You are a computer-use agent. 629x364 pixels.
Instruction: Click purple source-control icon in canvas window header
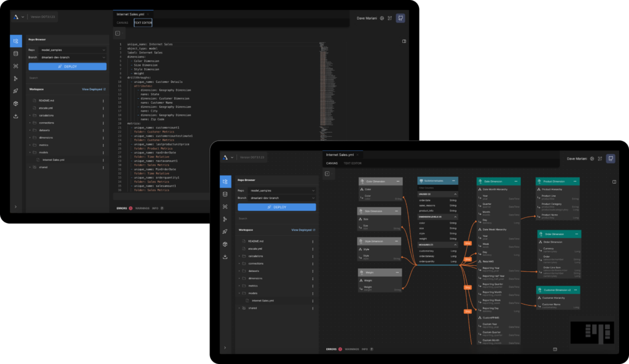click(611, 159)
